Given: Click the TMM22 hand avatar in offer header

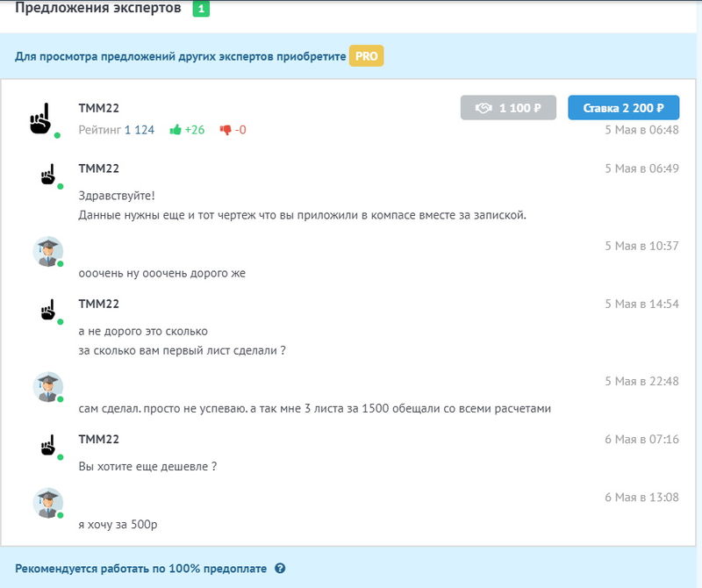Looking at the screenshot, I should [x=41, y=118].
